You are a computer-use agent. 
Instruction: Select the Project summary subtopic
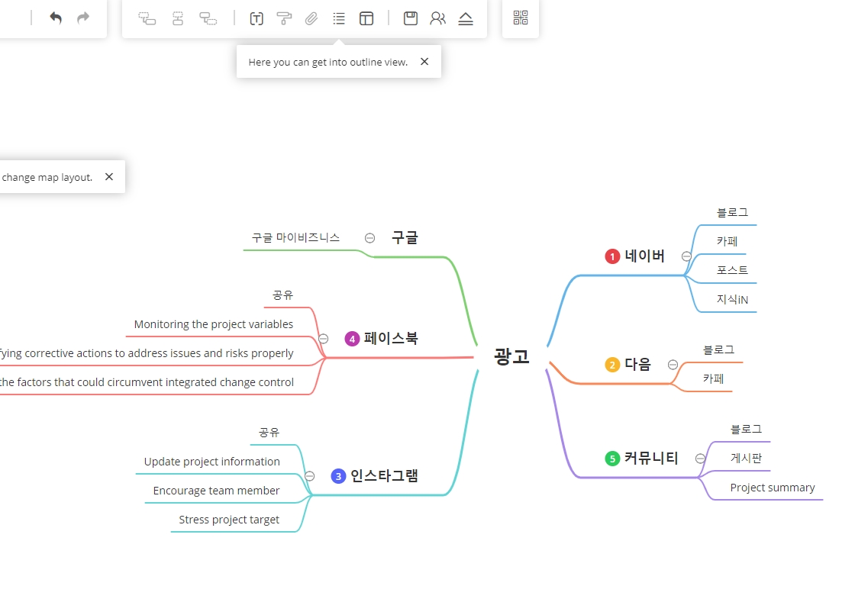[773, 488]
